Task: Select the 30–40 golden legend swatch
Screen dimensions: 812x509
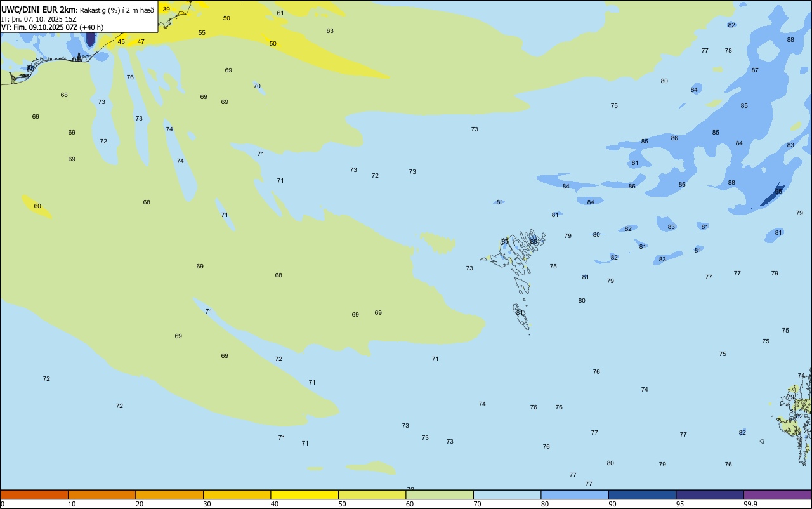Action: coord(237,494)
